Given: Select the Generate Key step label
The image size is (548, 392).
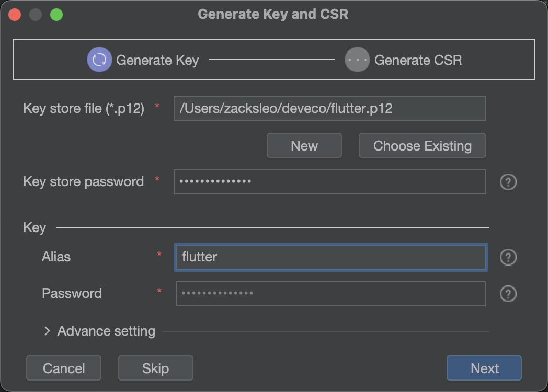Looking at the screenshot, I should tap(157, 60).
